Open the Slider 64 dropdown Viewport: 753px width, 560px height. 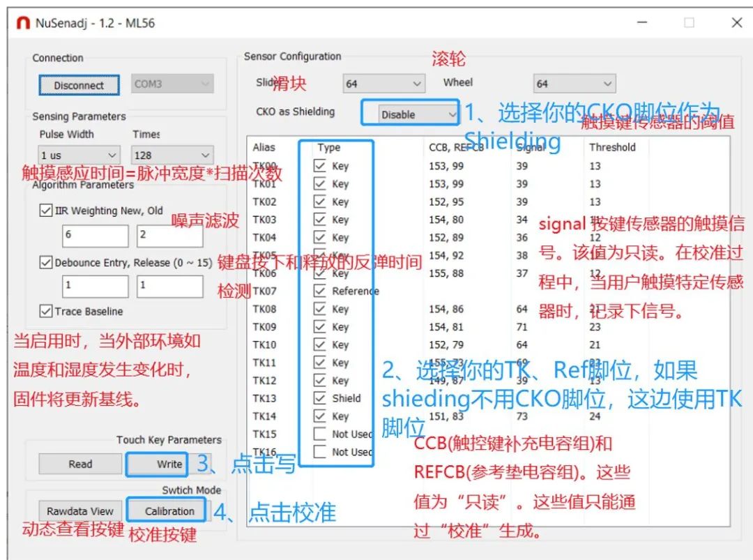click(x=384, y=84)
